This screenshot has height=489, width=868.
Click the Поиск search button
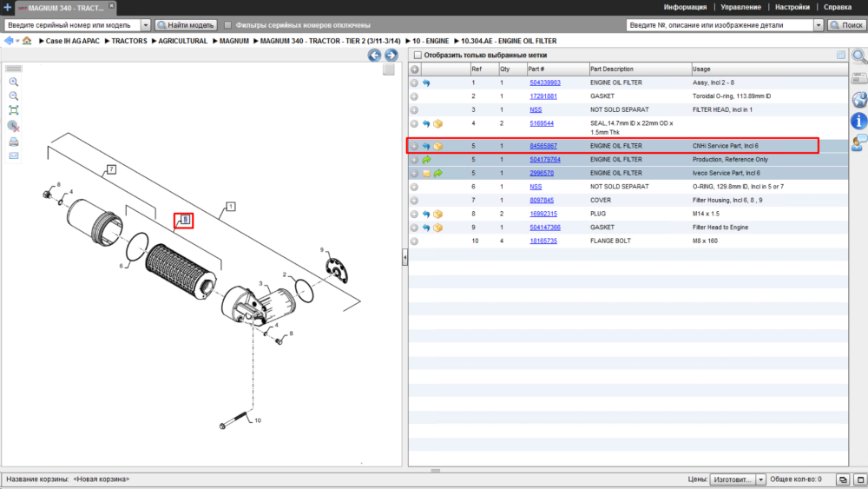(846, 25)
